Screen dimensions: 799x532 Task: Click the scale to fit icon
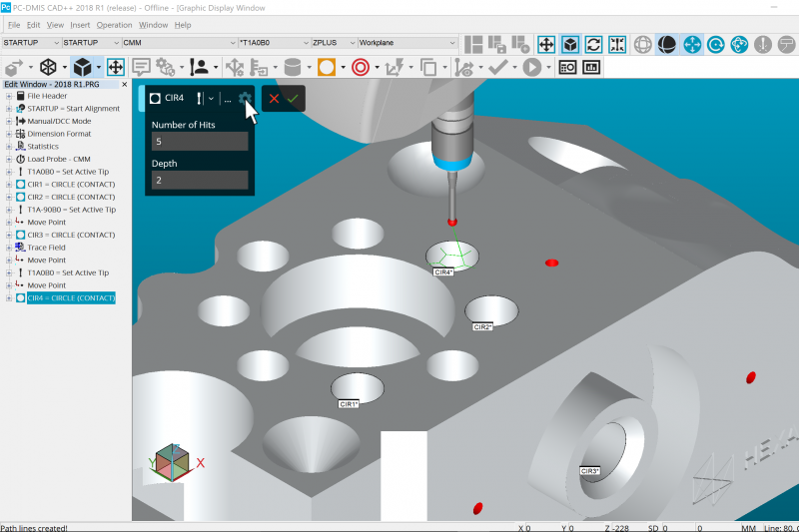617,45
